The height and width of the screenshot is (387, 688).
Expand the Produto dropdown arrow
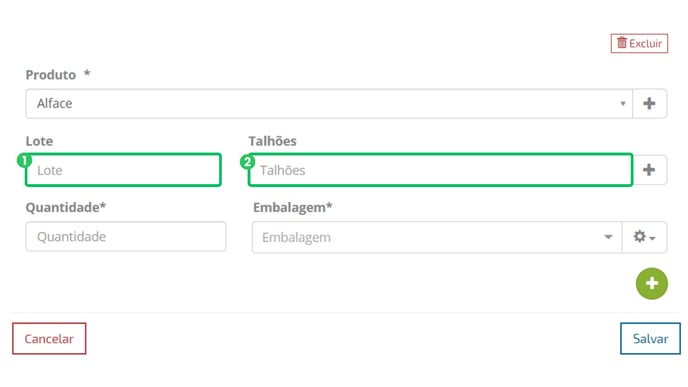click(623, 104)
